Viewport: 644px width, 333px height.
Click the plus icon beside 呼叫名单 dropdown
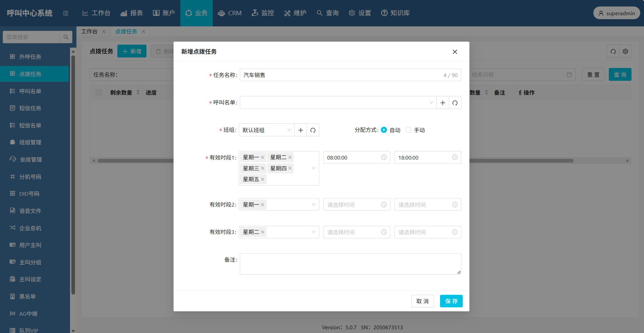(442, 103)
